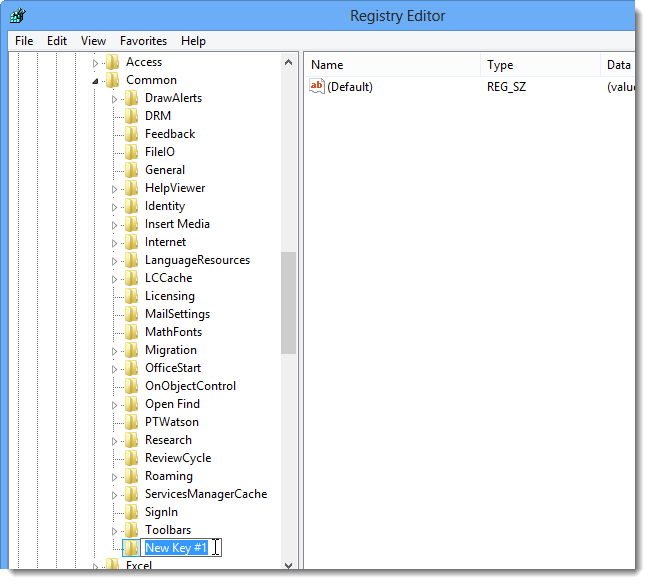Collapse the Common key

(95, 81)
